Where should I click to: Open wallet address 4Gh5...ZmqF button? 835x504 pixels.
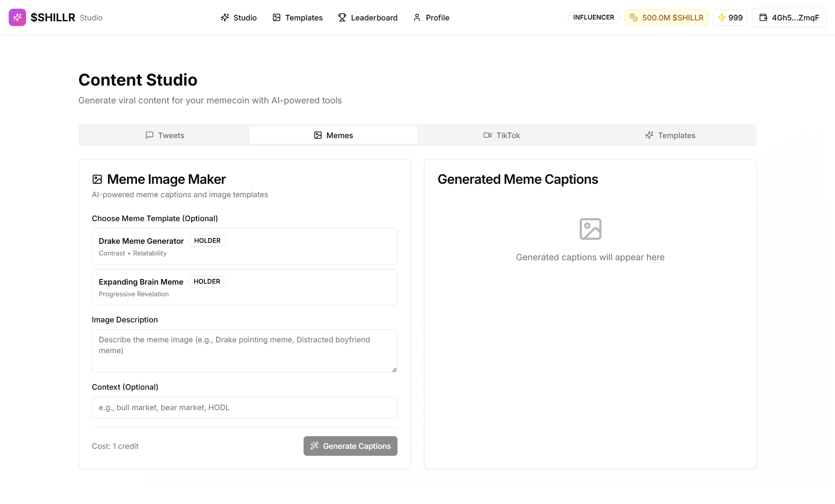[789, 17]
